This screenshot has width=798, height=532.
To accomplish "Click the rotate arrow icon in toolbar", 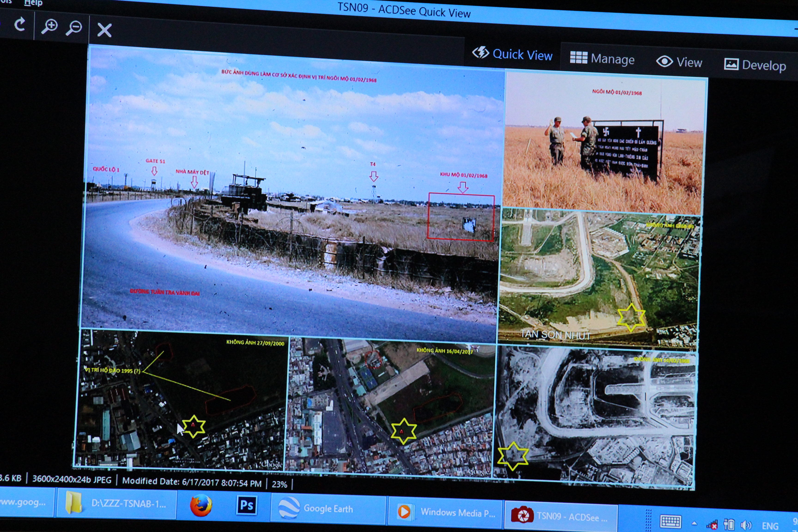I will click(x=20, y=24).
